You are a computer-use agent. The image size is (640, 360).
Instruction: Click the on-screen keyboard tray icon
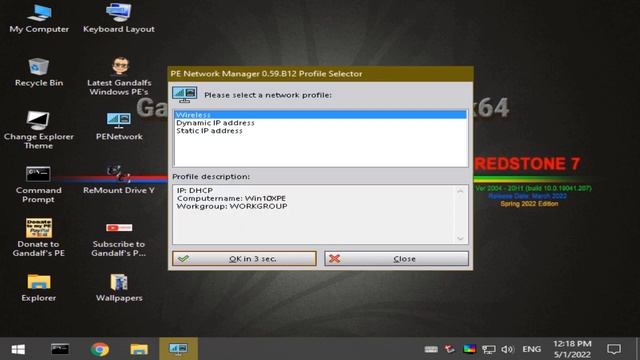click(431, 349)
